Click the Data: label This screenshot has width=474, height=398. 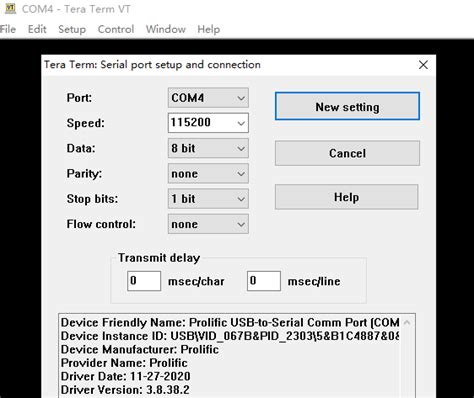point(81,148)
